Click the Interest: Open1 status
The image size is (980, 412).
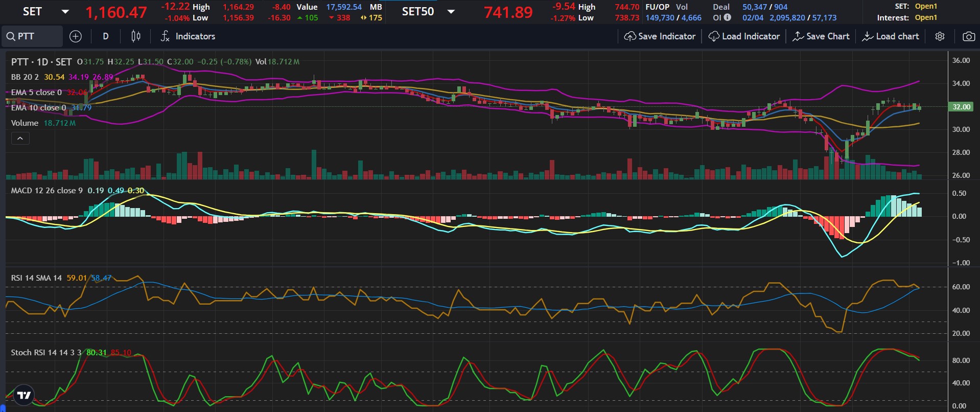[907, 17]
